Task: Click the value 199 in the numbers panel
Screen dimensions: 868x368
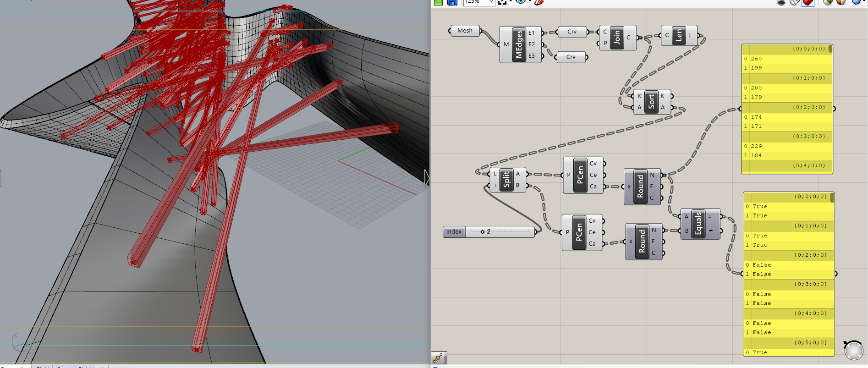Action: coord(756,68)
